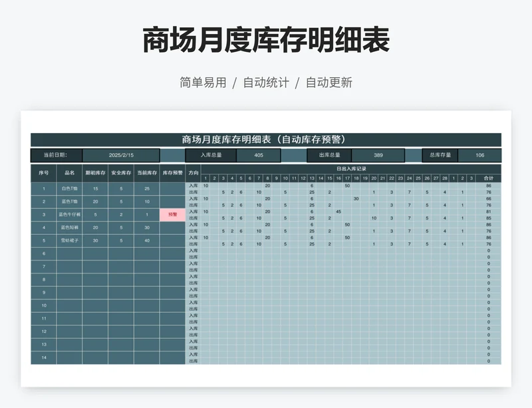Image resolution: width=532 pixels, height=408 pixels.
Task: Select current stock 10 for 蓝色T恤
Action: pyautogui.click(x=147, y=202)
